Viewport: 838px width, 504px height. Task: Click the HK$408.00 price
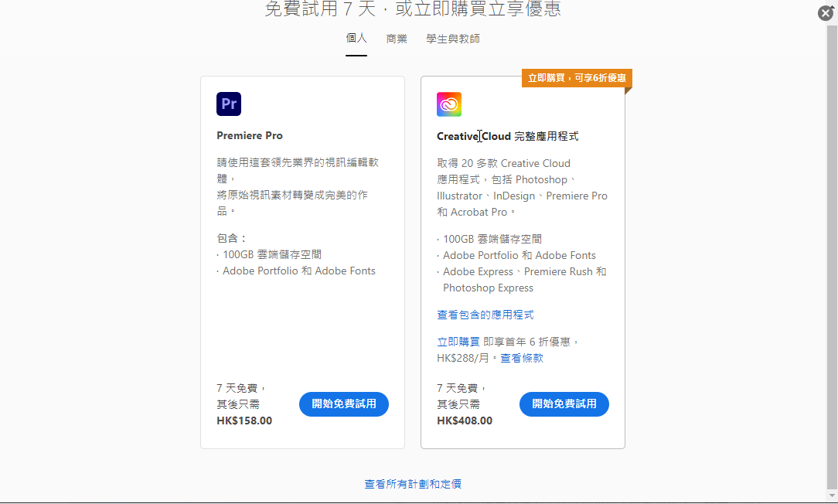[465, 421]
